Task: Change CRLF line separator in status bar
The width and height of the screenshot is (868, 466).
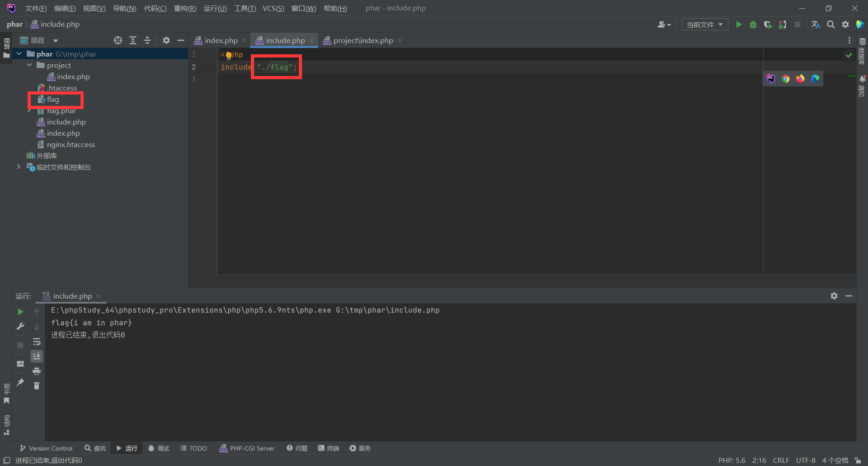Action: click(781, 460)
